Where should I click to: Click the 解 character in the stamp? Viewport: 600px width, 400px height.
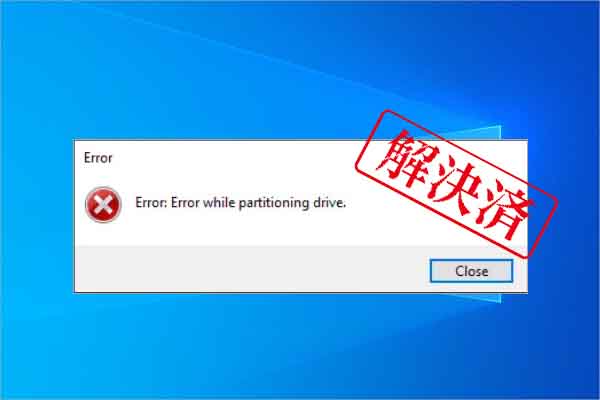tap(405, 158)
